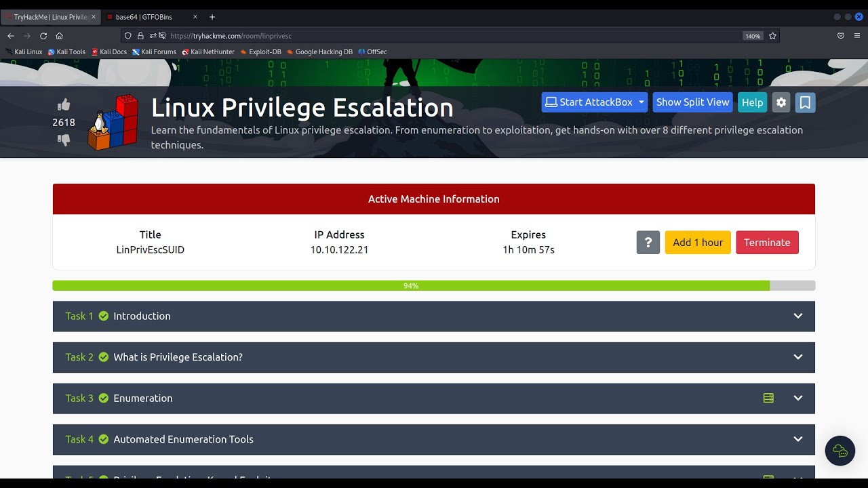Open site security padlock info

click(140, 36)
